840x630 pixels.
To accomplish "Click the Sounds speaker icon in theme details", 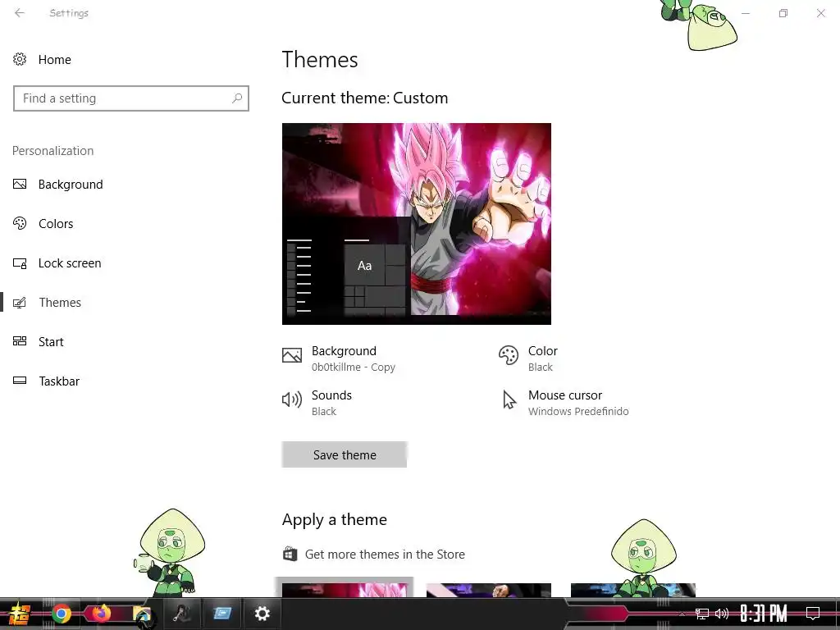I will [292, 399].
